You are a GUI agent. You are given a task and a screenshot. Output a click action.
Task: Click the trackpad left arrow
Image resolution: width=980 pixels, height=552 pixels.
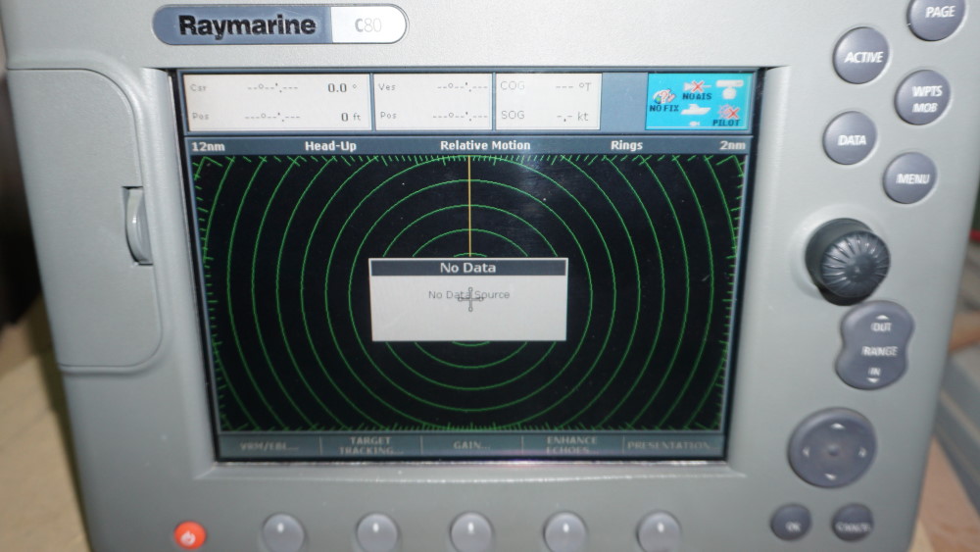[x=807, y=450]
